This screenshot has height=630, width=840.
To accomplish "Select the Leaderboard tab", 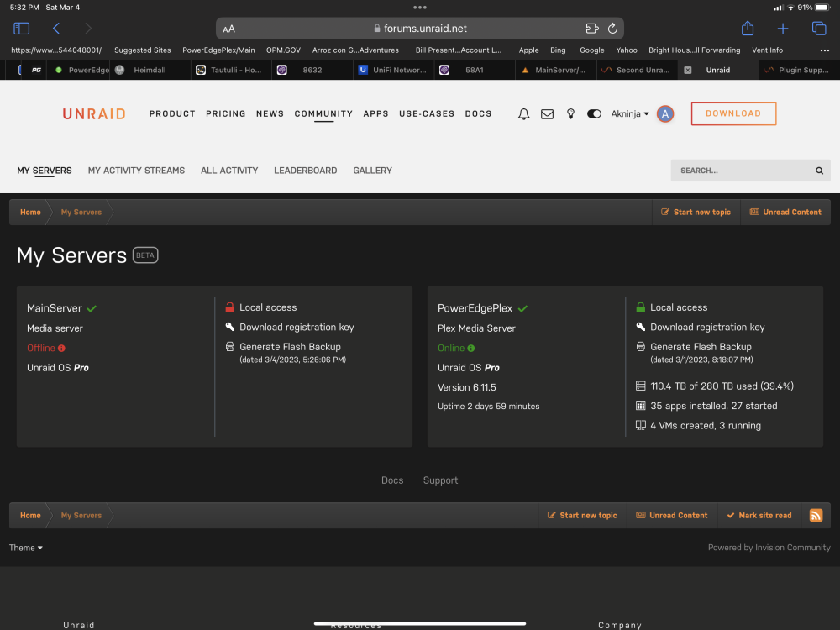I will coord(306,171).
